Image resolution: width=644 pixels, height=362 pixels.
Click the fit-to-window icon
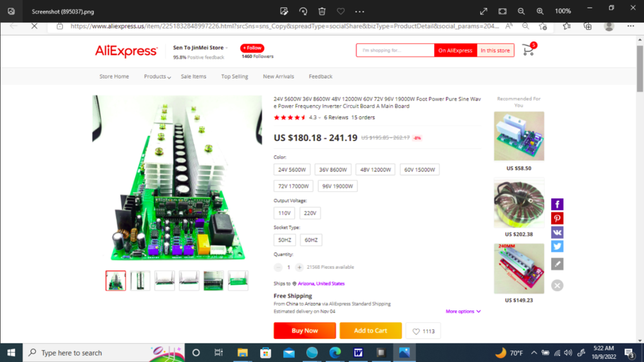point(502,12)
